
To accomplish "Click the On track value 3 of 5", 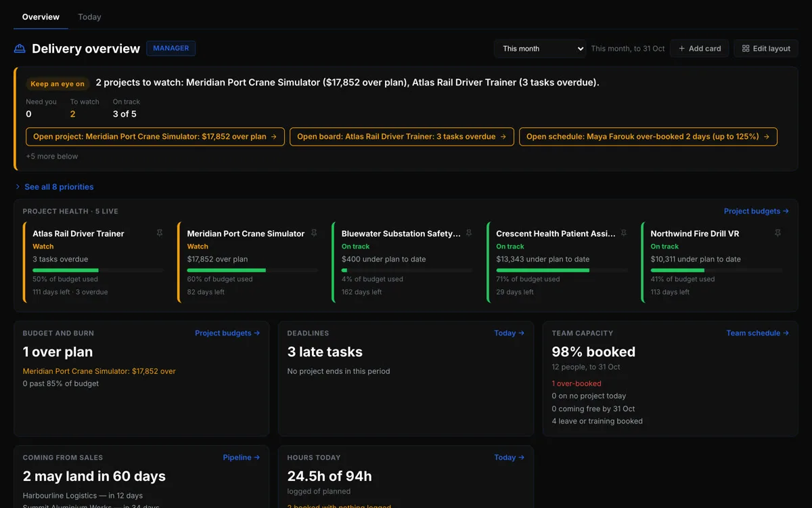I will click(125, 114).
